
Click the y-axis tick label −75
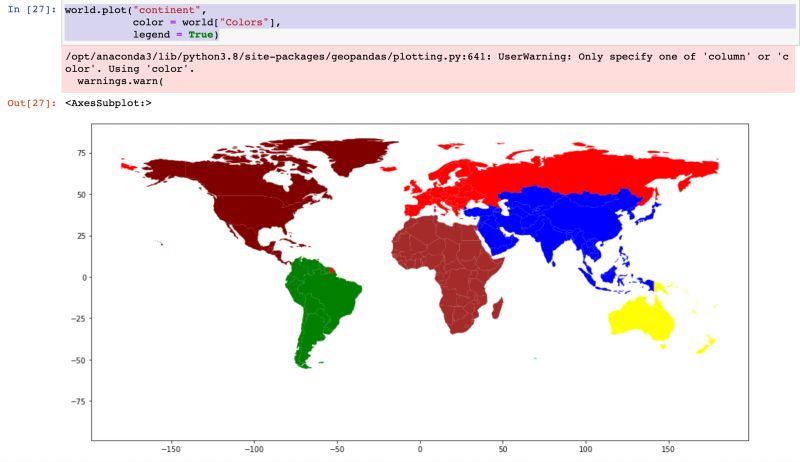(79, 401)
